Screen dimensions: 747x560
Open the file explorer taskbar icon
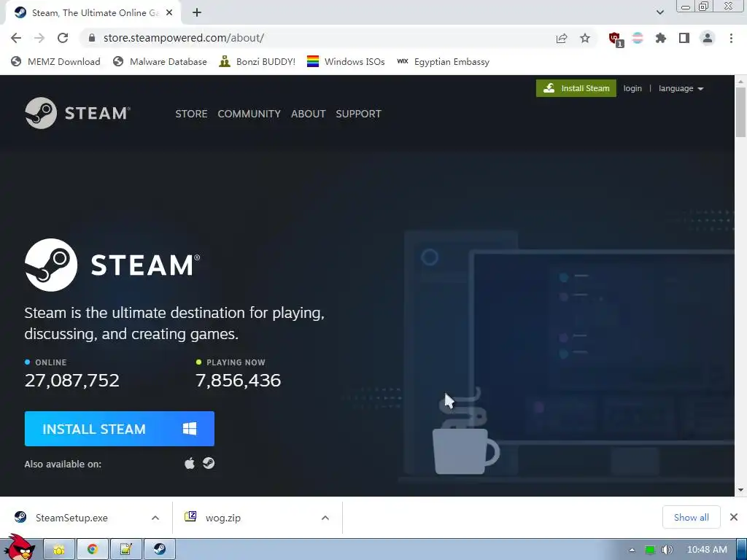[x=59, y=550]
